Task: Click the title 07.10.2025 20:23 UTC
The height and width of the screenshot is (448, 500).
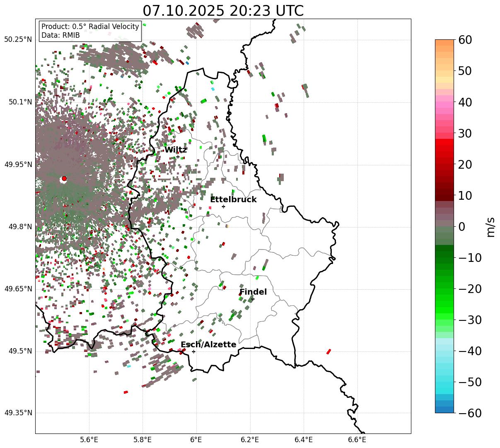Action: pos(223,10)
